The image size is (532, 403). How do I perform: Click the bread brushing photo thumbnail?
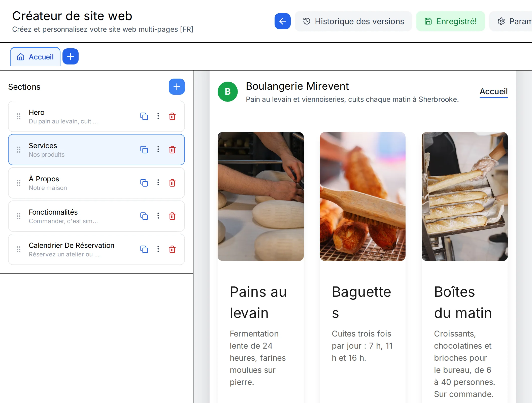(x=363, y=196)
